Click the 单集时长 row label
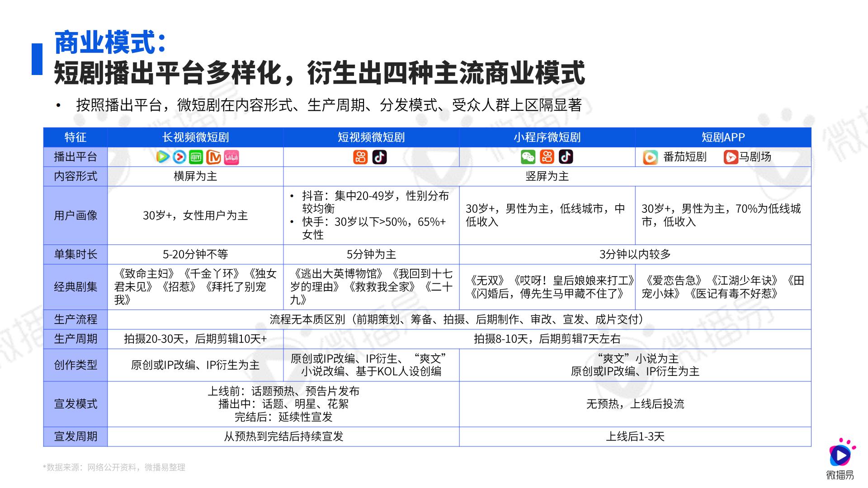The width and height of the screenshot is (868, 488). [75, 254]
